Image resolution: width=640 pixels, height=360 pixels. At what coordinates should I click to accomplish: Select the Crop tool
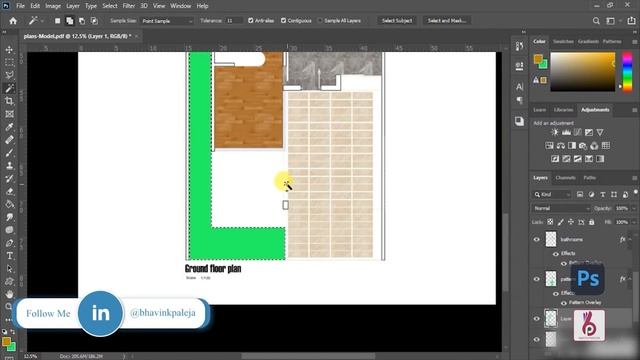click(x=9, y=101)
